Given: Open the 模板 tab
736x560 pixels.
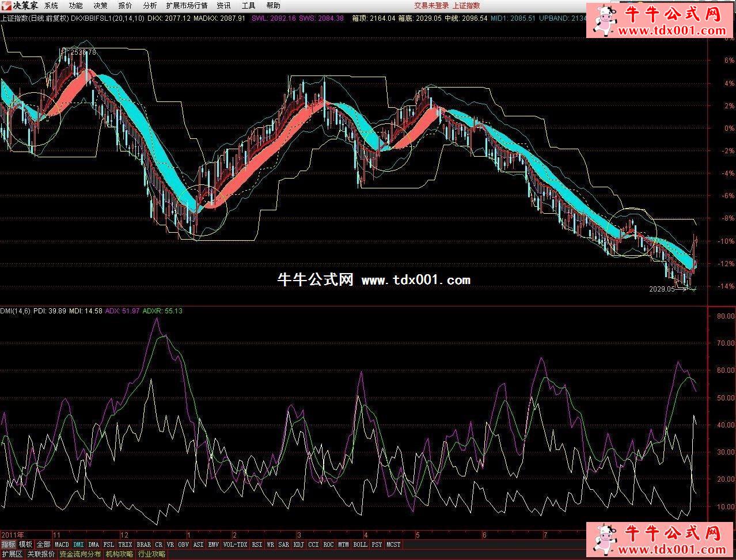Looking at the screenshot, I should [26, 544].
